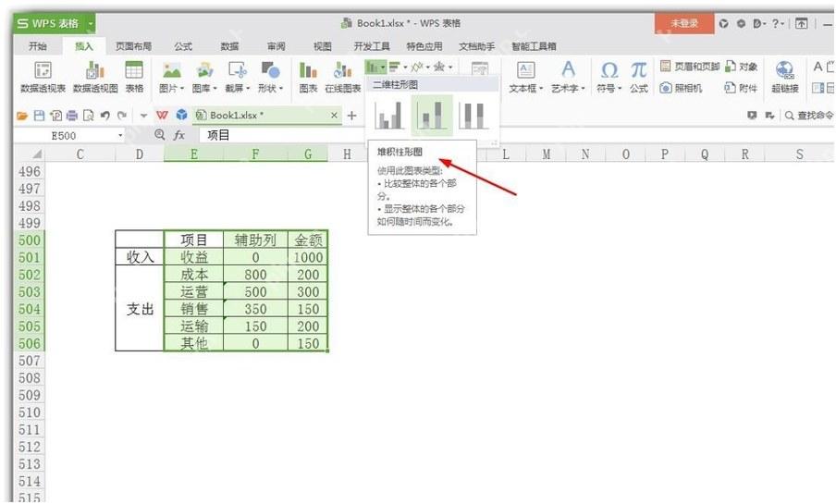Insert an 附件 attachment
Image resolution: width=836 pixels, height=504 pixels.
click(741, 88)
